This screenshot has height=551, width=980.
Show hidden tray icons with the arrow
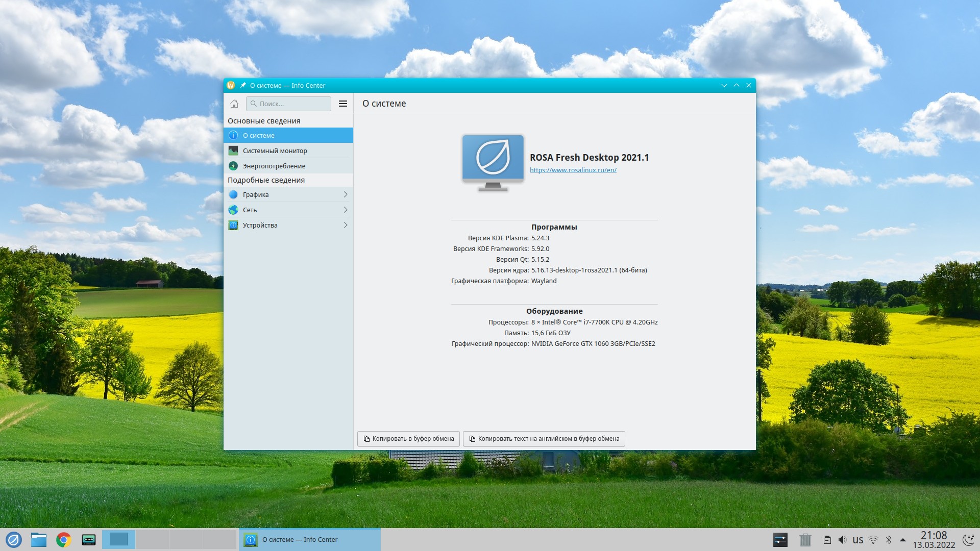[x=902, y=540]
